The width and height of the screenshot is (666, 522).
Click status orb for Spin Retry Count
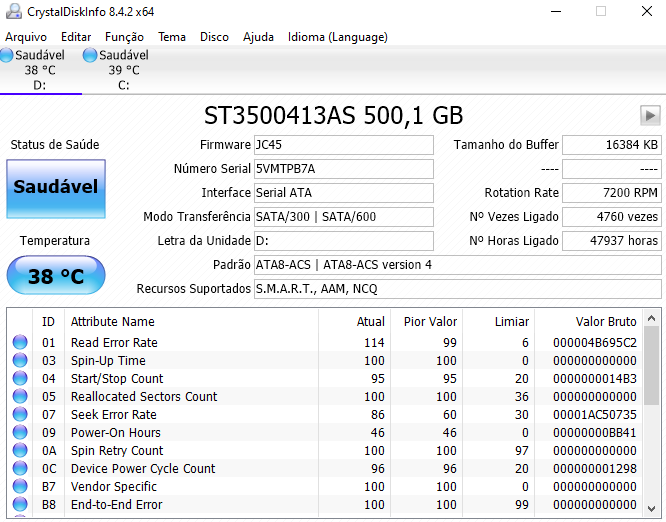coord(20,450)
